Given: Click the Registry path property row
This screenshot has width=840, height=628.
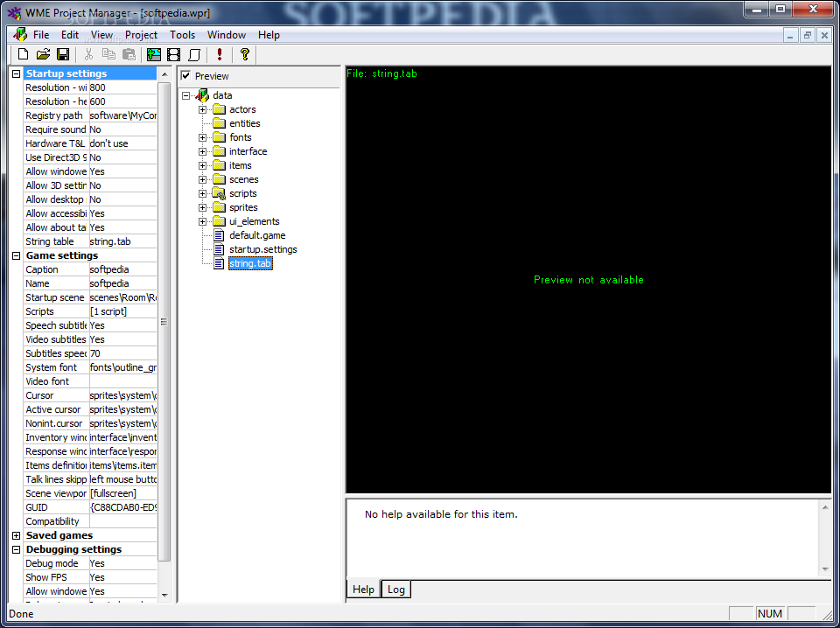Looking at the screenshot, I should click(x=90, y=115).
